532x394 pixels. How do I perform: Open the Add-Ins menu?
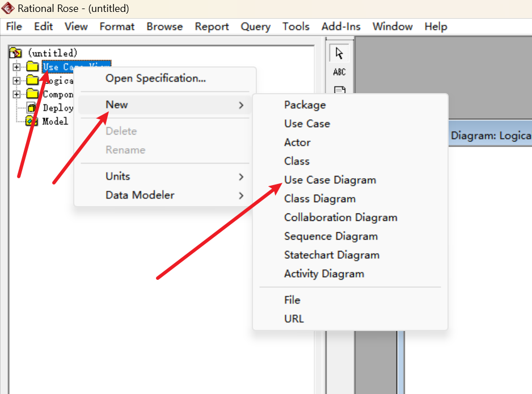341,27
